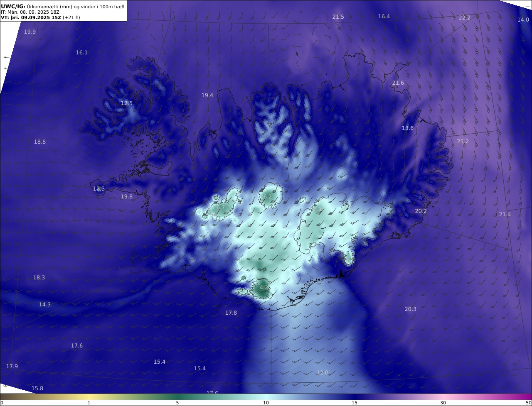532x406 pixels.
Task: Click the 'VT: þri. 09.09.2025 15Z' valid-time line
Action: pyautogui.click(x=41, y=17)
